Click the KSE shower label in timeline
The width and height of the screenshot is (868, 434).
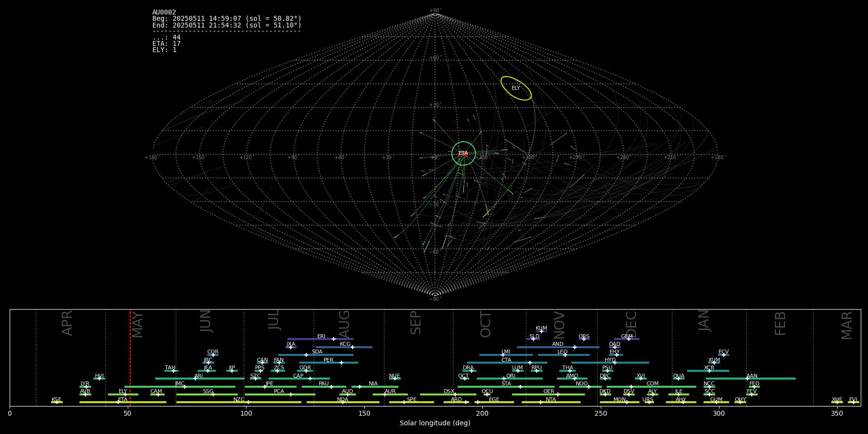click(x=56, y=400)
